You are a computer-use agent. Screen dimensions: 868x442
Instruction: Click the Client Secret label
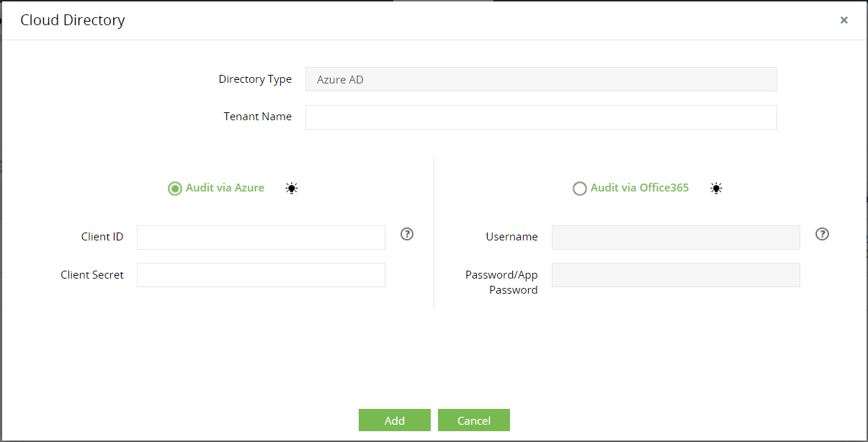(x=92, y=275)
